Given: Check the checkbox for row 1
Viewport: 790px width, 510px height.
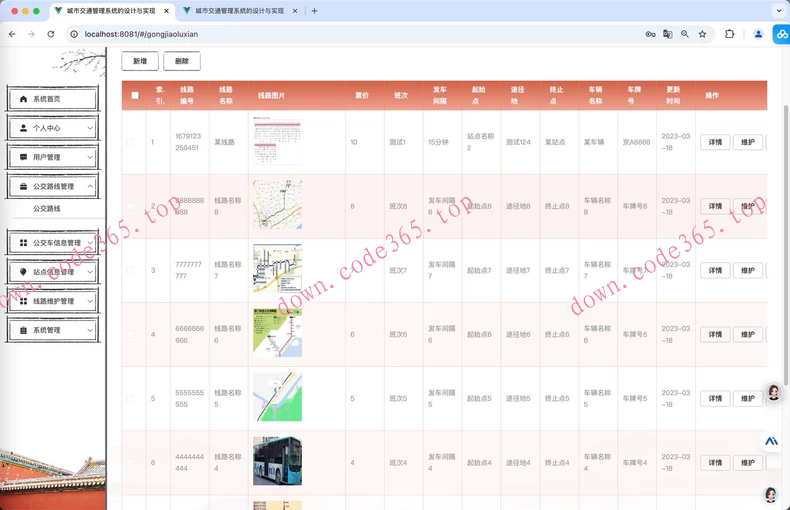Looking at the screenshot, I should coord(130,142).
